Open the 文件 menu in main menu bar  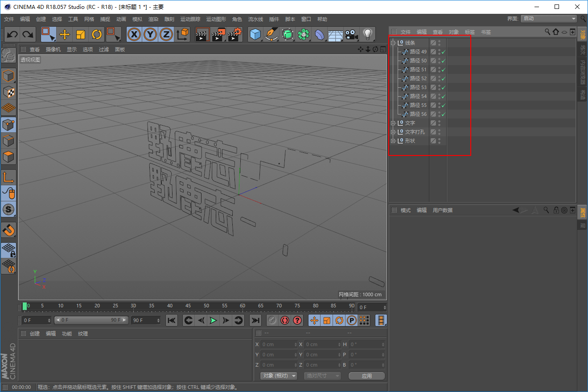(x=9, y=19)
